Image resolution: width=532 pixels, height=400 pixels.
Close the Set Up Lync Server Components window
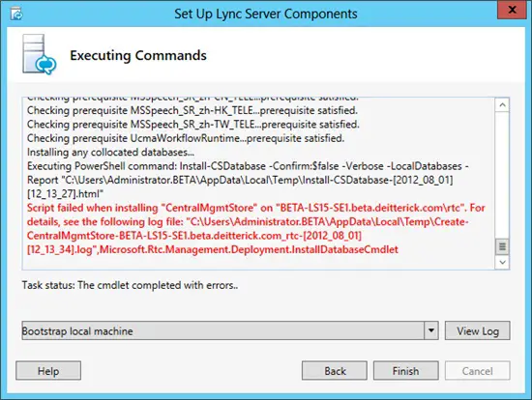point(512,11)
